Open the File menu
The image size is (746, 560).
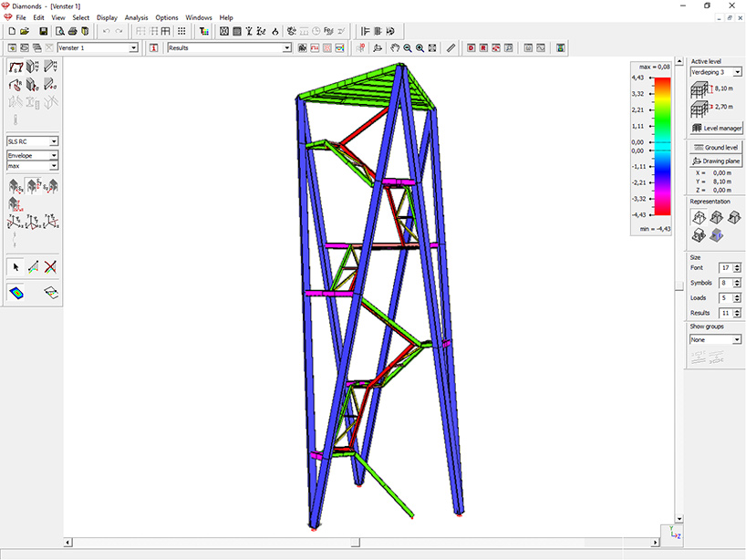(21, 17)
